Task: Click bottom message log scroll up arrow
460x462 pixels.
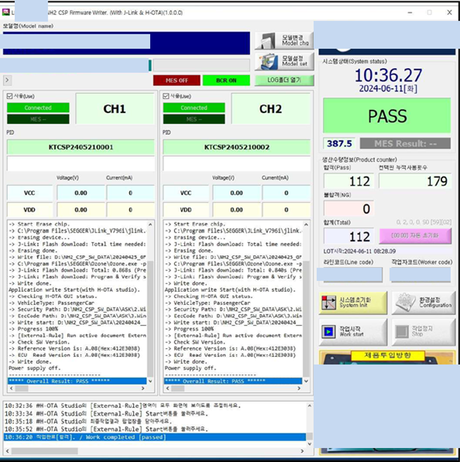Action: coord(310,406)
